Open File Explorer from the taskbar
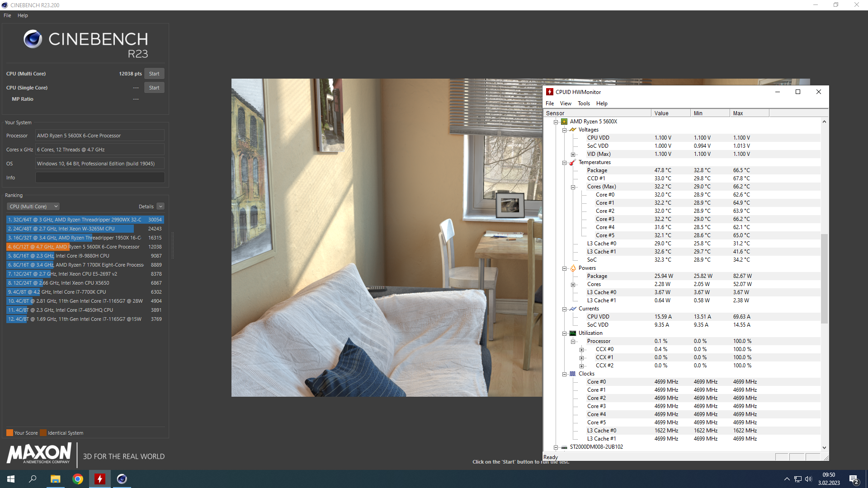Viewport: 868px width, 488px height. coord(55,479)
